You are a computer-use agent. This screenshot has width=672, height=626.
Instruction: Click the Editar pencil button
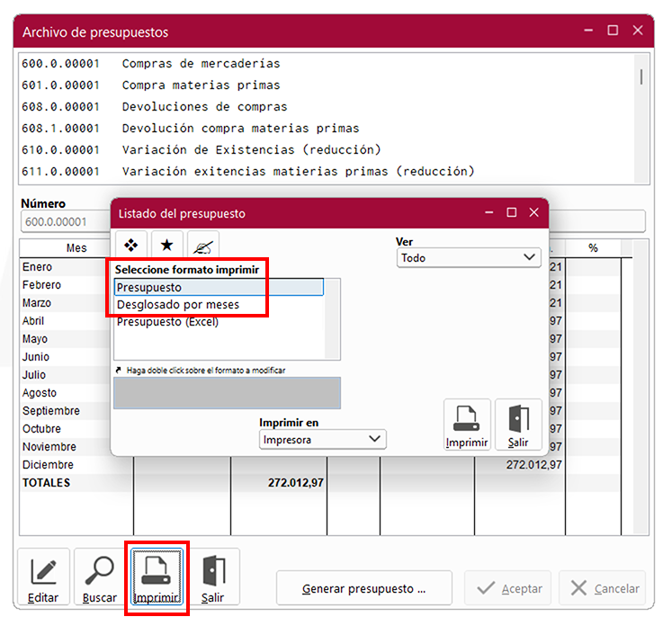[x=43, y=577]
